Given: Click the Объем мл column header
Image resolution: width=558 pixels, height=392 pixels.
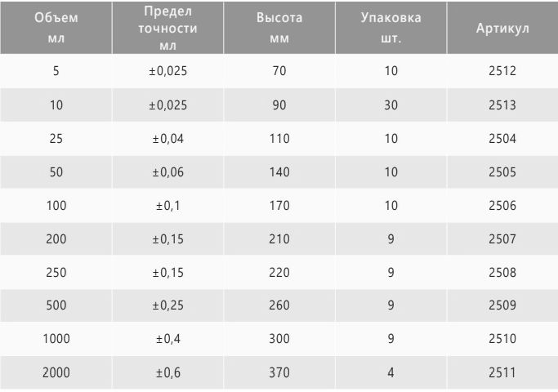Looking at the screenshot, I should [x=56, y=28].
